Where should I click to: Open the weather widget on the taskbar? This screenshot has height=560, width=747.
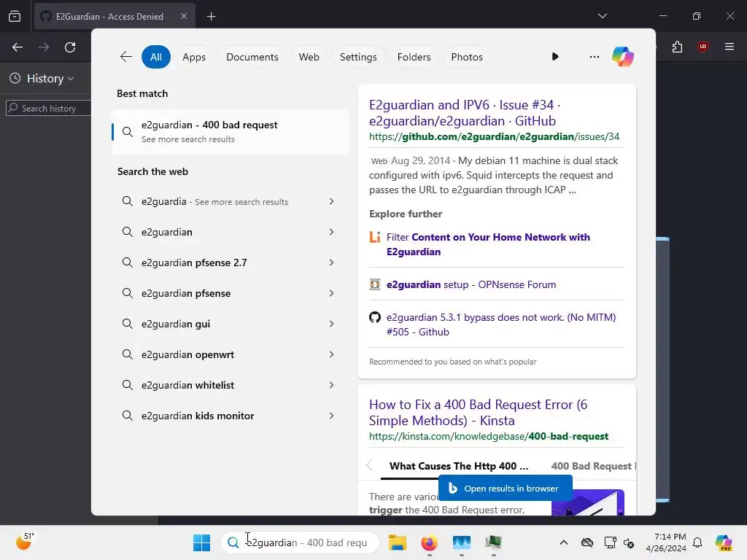pyautogui.click(x=24, y=542)
